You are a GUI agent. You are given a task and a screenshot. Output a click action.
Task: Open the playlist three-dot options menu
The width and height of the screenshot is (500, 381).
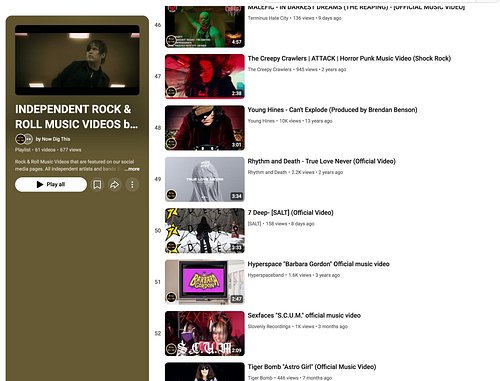132,185
